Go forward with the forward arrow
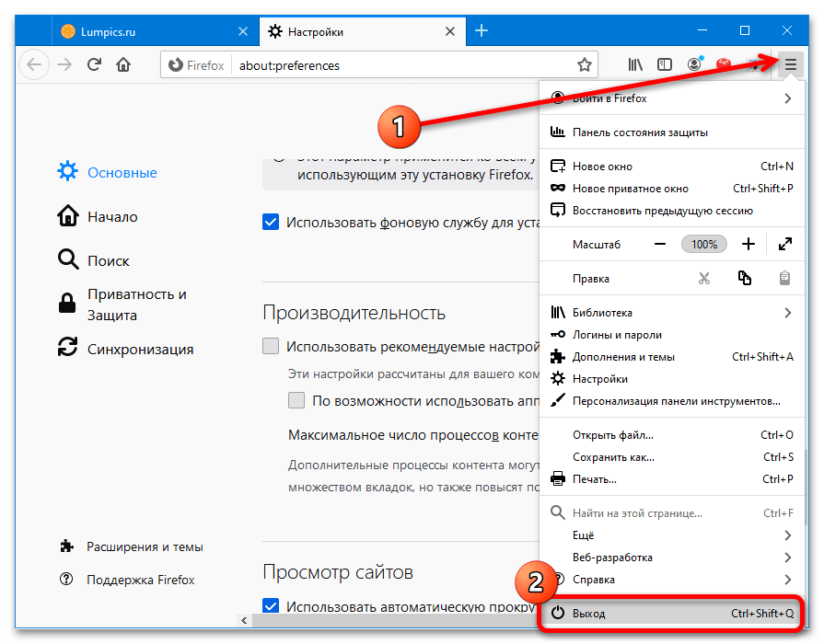Image resolution: width=824 pixels, height=644 pixels. click(x=64, y=64)
